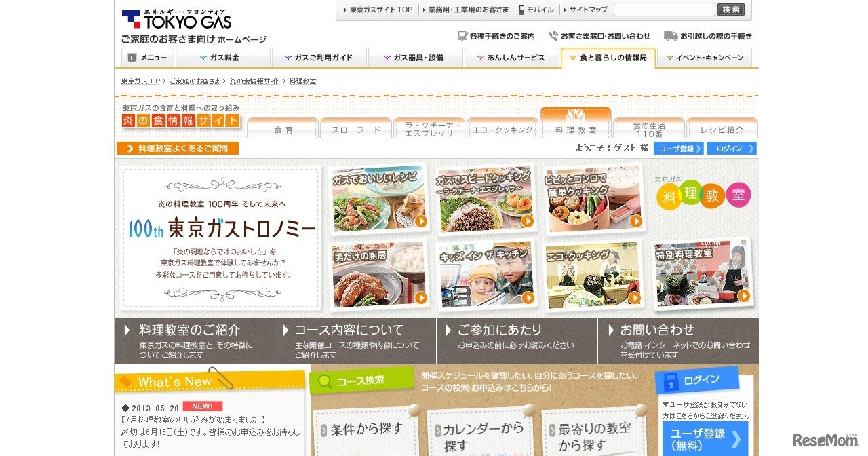Click orange arrow on ガスでおいしいレシピ thumbnail
This screenshot has height=456, width=868.
421,221
